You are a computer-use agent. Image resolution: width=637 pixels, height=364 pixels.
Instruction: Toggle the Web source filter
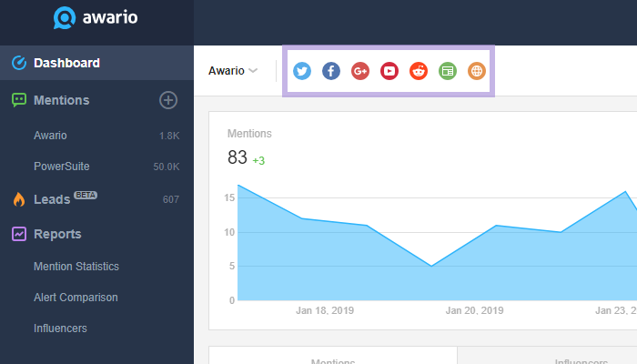click(477, 71)
